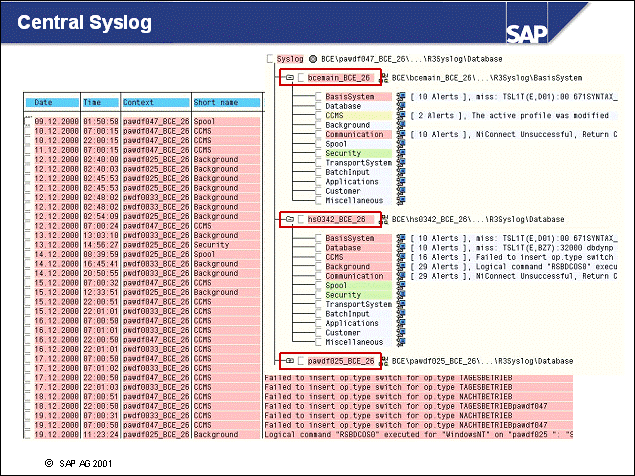Image resolution: width=635 pixels, height=476 pixels.
Task: Collapse the hs0342_BCE_26 tree folder
Action: pyautogui.click(x=288, y=219)
